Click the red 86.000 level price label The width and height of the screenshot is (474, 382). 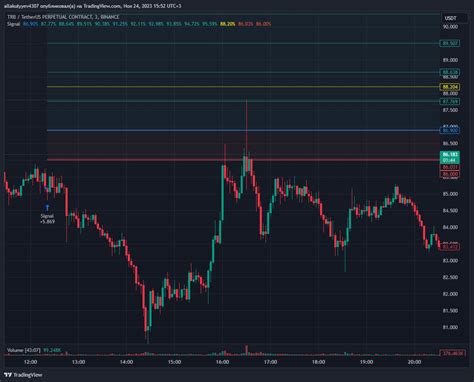[450, 174]
